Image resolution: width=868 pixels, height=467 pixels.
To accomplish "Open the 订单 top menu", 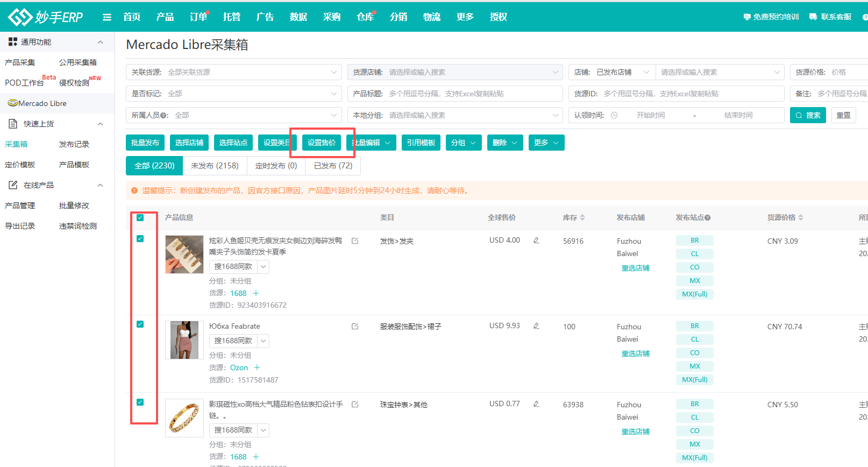I will (198, 17).
